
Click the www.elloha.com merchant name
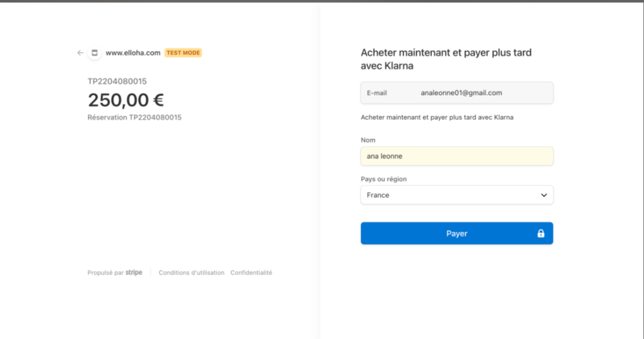point(132,53)
